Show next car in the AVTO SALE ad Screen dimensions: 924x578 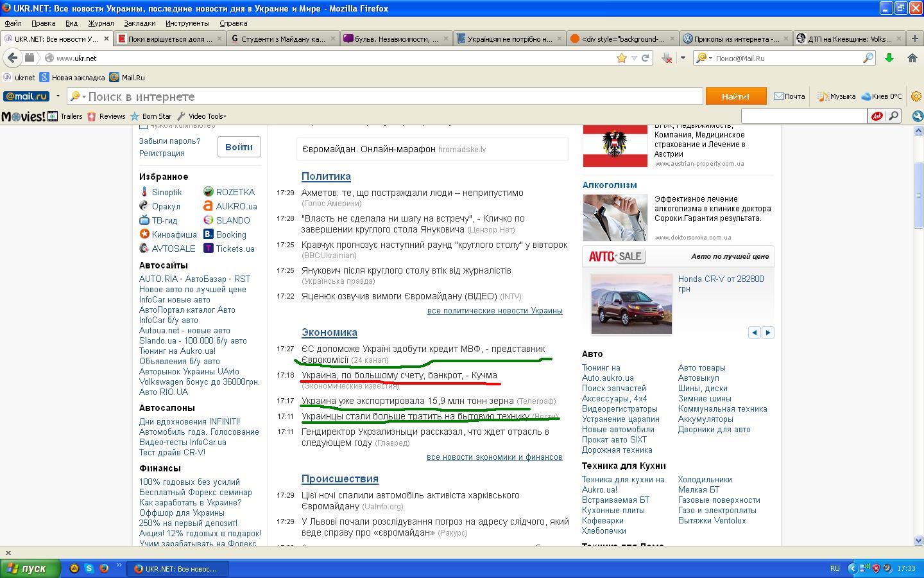pos(768,332)
